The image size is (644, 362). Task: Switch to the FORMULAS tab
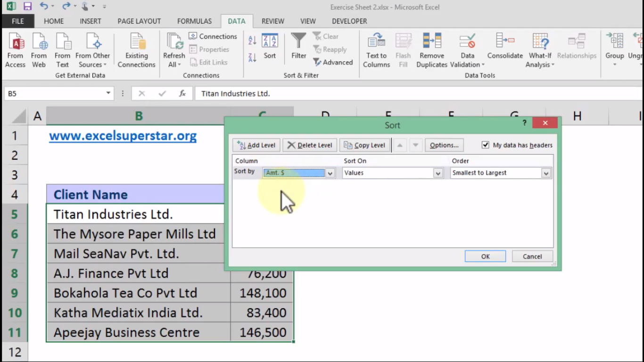click(x=194, y=21)
